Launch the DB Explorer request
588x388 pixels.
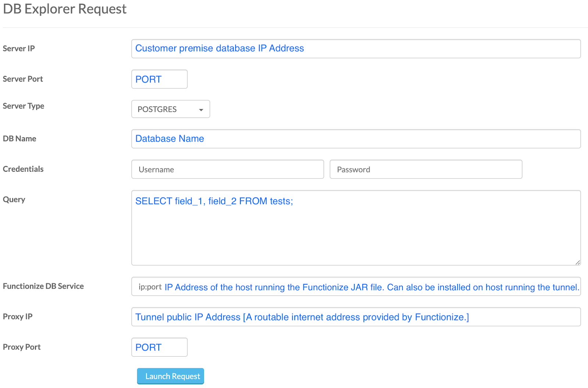[x=171, y=376]
